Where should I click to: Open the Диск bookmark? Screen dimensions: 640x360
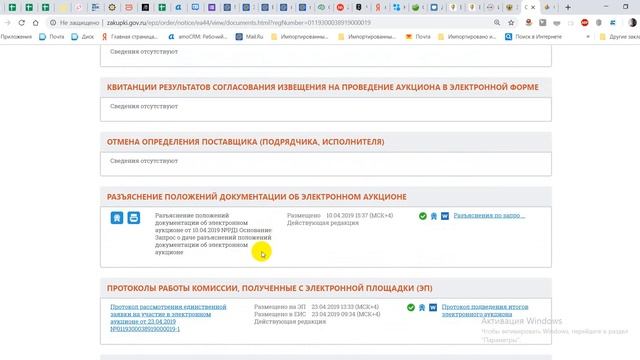(x=83, y=37)
